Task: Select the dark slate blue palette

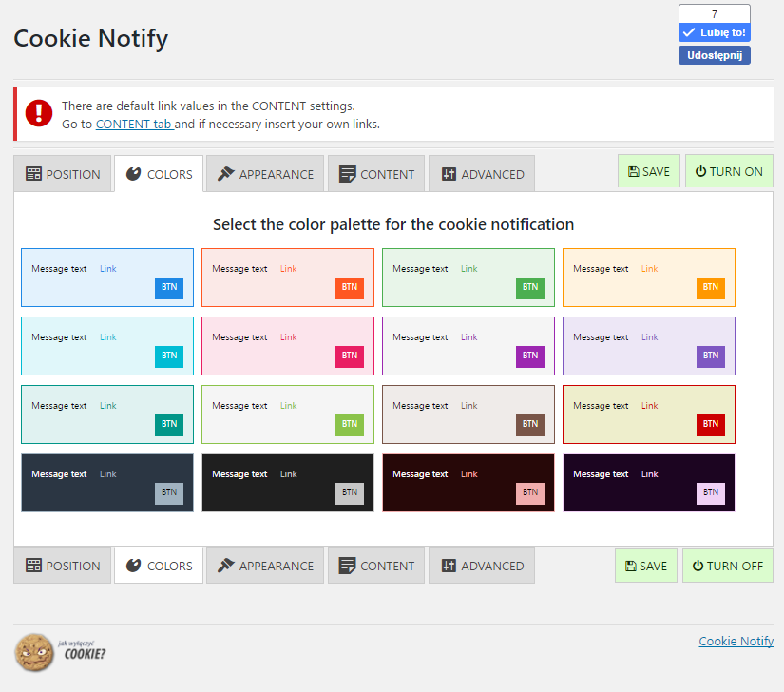Action: pos(107,483)
